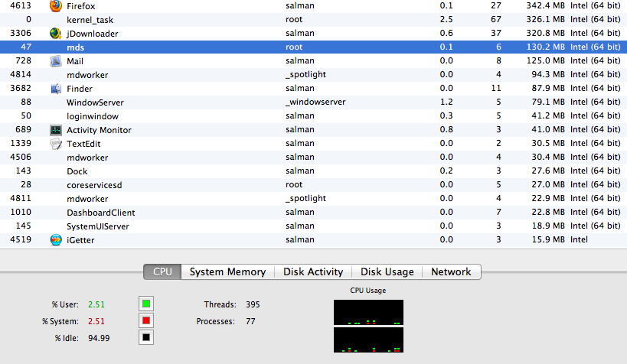Image resolution: width=627 pixels, height=364 pixels.
Task: Click WindowServer's 79.1 MB memory value
Action: tap(548, 102)
